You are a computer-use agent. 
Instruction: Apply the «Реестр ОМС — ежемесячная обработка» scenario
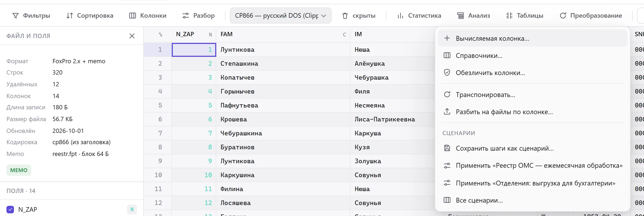tap(532, 166)
